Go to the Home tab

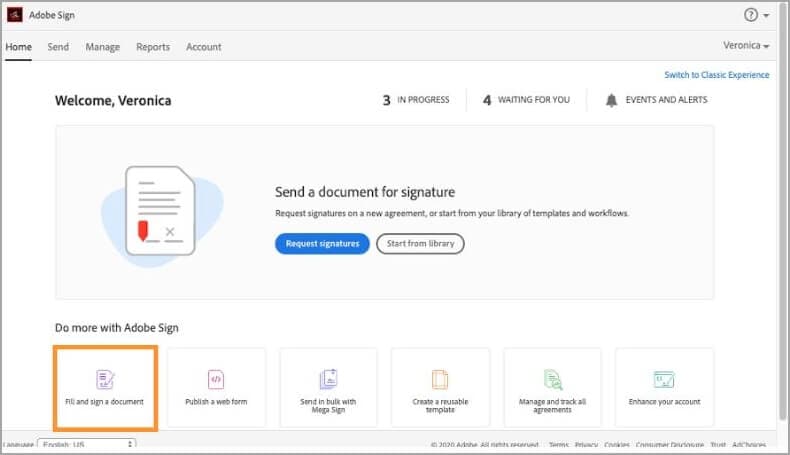coord(19,47)
